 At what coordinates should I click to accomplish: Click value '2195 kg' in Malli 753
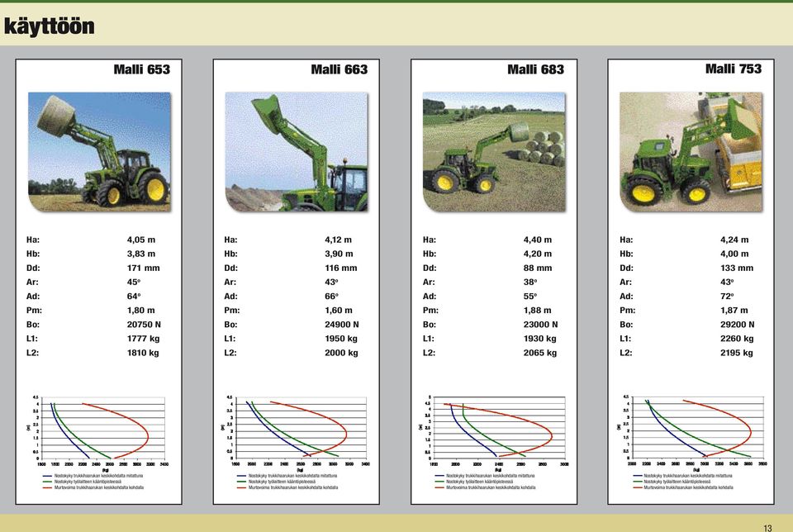click(737, 353)
